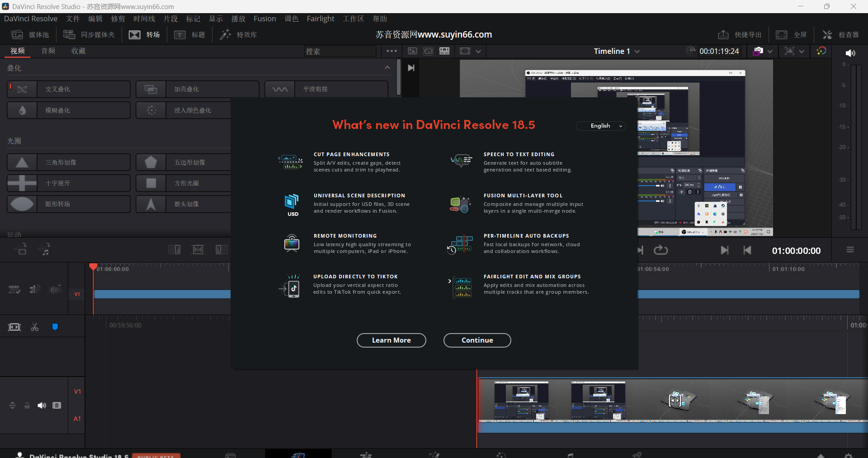Click the Continue button

coord(477,340)
